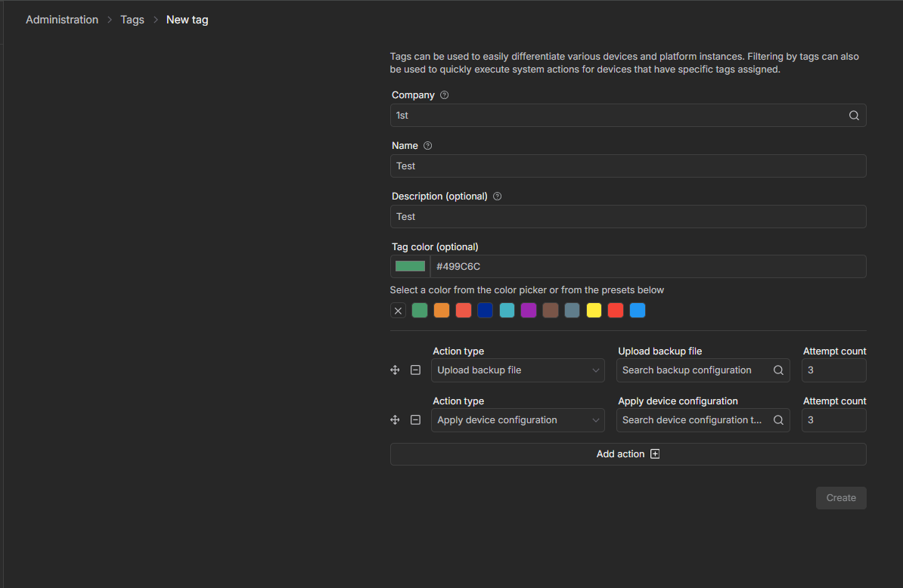Open the color picker swatch beside #499C6C

410,266
